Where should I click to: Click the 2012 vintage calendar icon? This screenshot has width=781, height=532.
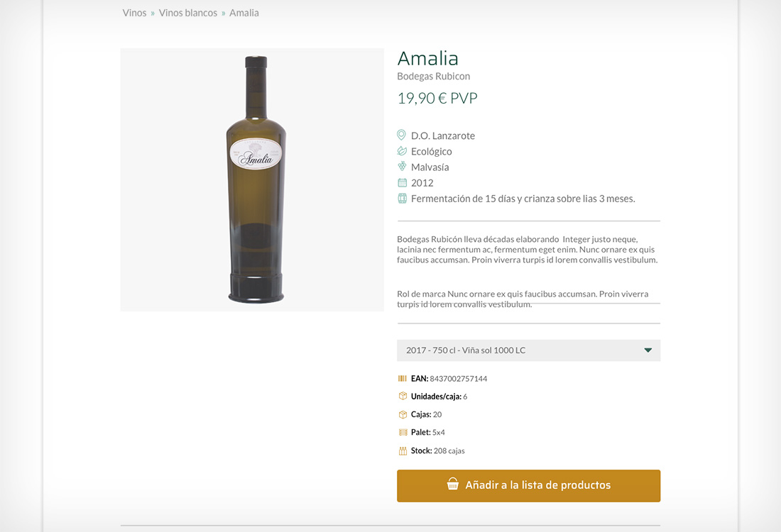(x=402, y=182)
